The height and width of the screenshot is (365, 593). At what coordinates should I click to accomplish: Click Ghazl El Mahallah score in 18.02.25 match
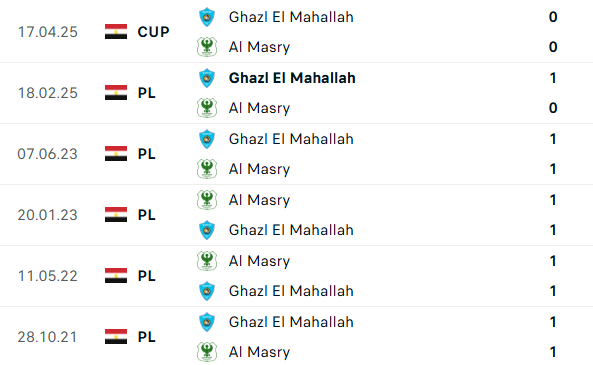(553, 78)
